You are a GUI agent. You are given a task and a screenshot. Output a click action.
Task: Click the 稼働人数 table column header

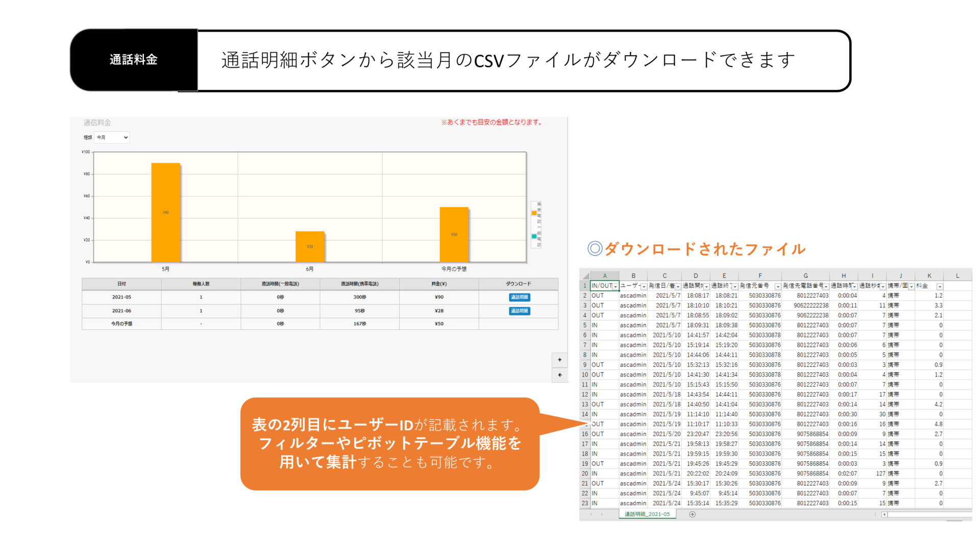pyautogui.click(x=201, y=284)
